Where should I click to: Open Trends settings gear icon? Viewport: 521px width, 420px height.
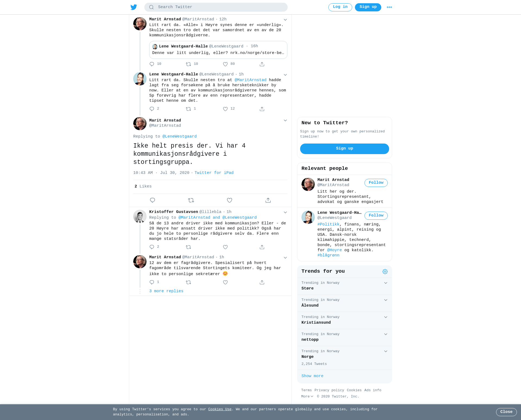[x=385, y=272]
